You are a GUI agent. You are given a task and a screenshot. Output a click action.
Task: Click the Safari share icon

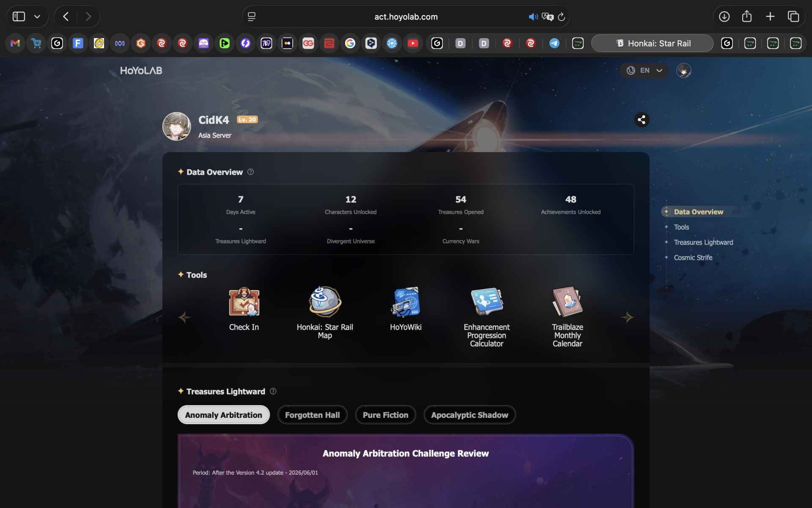point(747,16)
